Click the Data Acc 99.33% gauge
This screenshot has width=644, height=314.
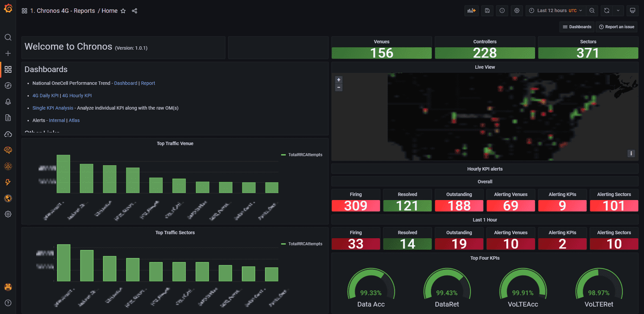372,288
